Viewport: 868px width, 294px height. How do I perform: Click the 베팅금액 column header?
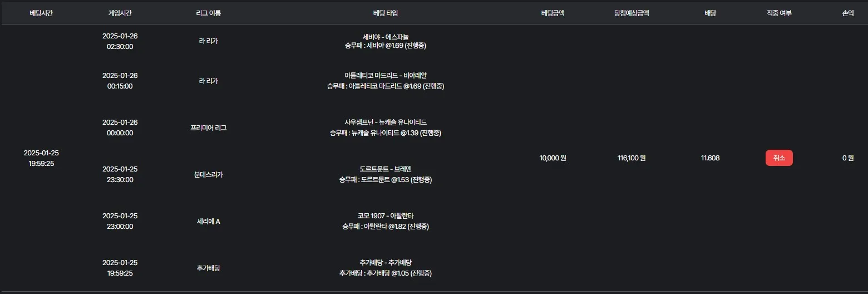(553, 13)
